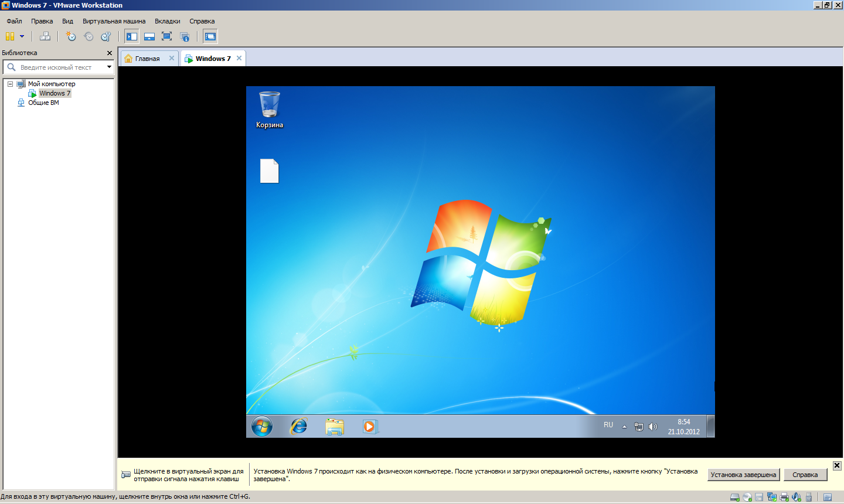This screenshot has width=844, height=504.
Task: Take a snapshot of the virtual machine
Action: (71, 36)
